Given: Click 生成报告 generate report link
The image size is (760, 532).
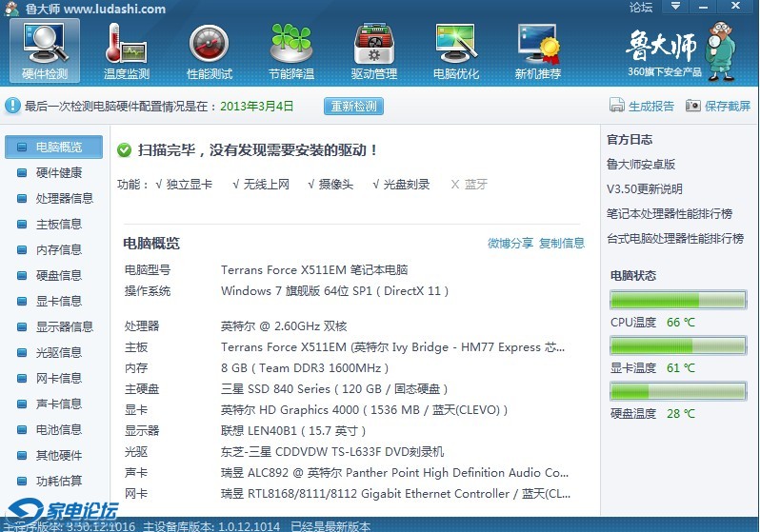Looking at the screenshot, I should (x=650, y=106).
